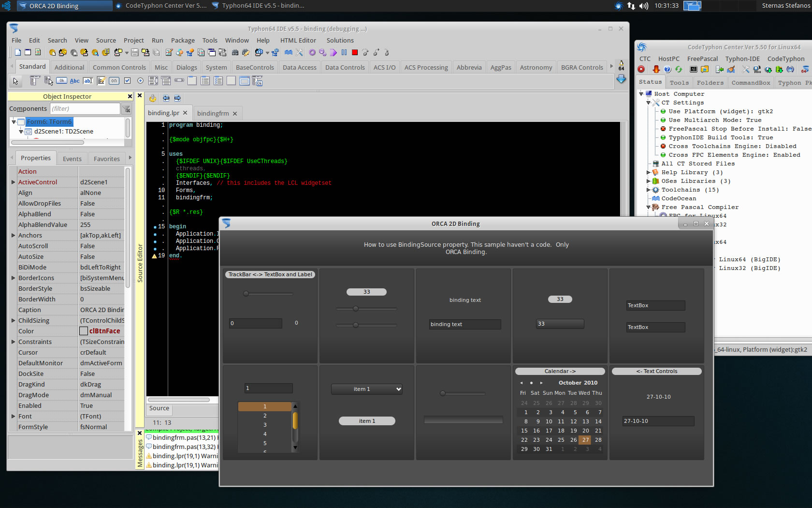Pick the TToggleBox (on) component icon
The width and height of the screenshot is (812, 508).
pyautogui.click(x=114, y=81)
